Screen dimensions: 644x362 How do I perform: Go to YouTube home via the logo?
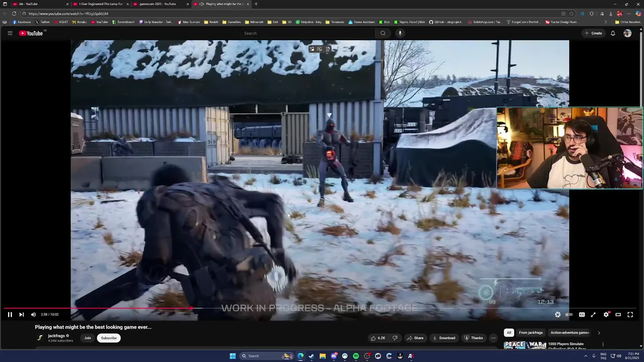pyautogui.click(x=31, y=33)
